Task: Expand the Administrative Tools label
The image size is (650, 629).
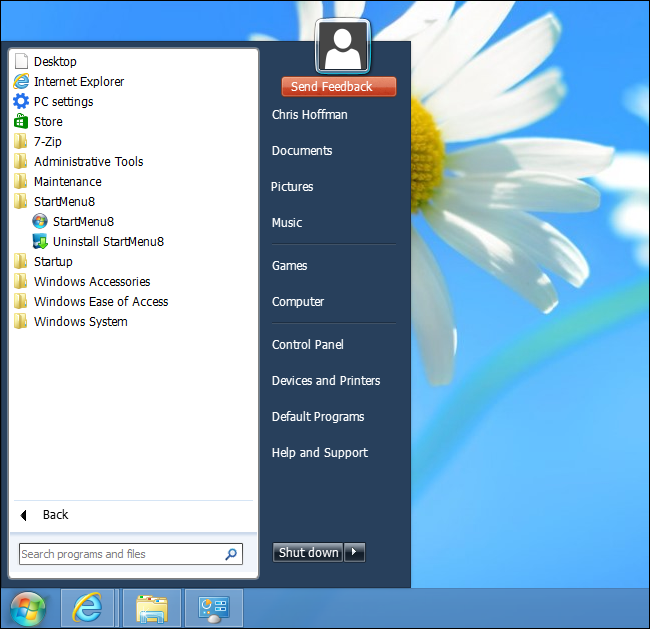Action: point(89,161)
